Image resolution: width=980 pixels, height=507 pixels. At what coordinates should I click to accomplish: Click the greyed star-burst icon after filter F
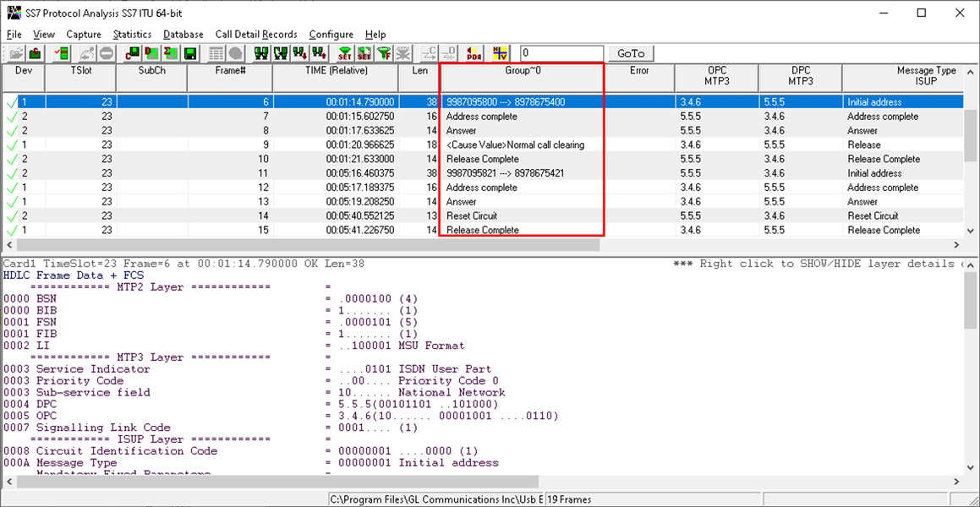pos(403,54)
